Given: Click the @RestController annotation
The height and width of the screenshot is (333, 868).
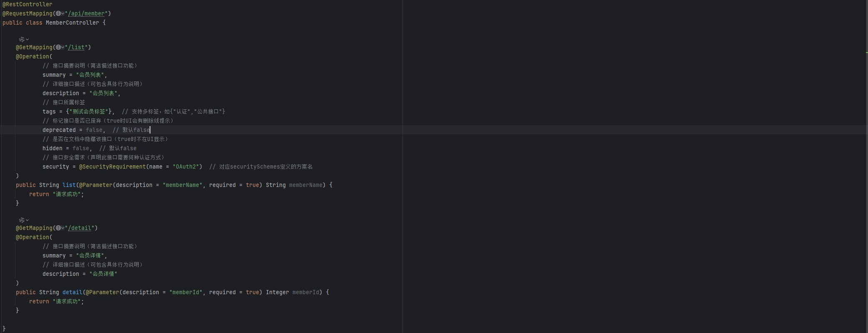Looking at the screenshot, I should click(x=28, y=4).
